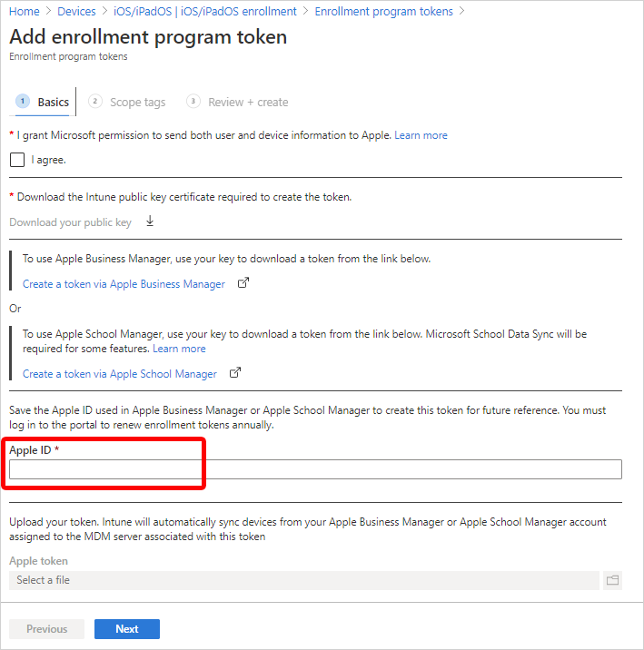Click 'Create a token via Apple School Manager'

pos(120,374)
